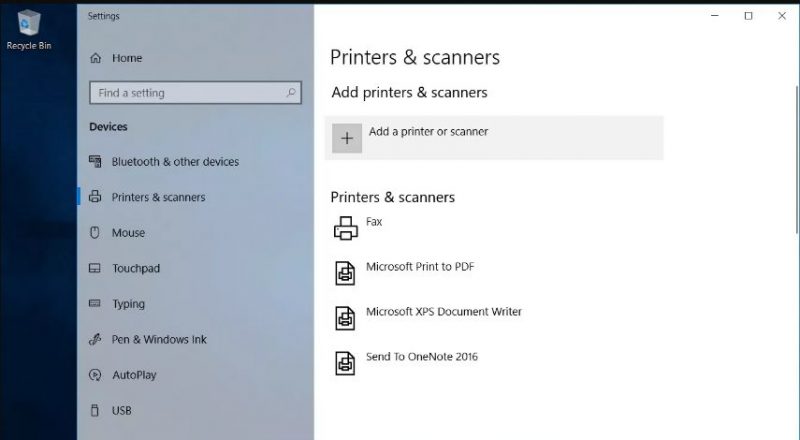The height and width of the screenshot is (440, 800).
Task: Minimize the Settings window
Action: [715, 16]
